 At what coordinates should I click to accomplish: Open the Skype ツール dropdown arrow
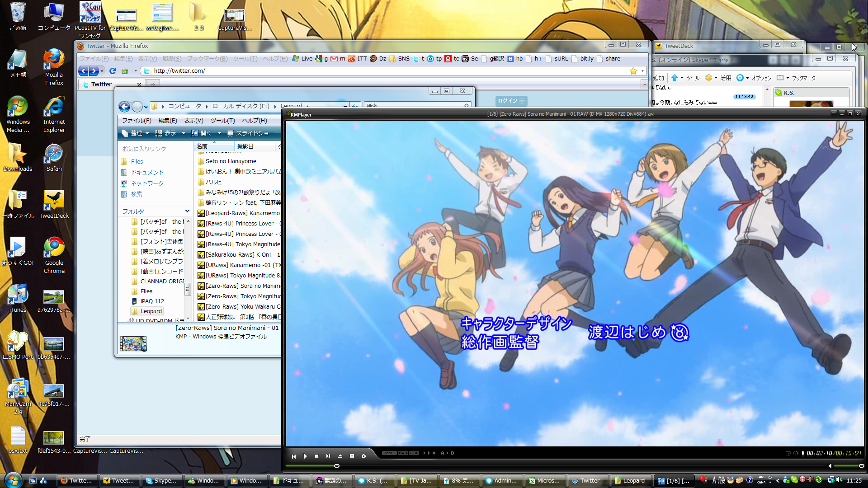pyautogui.click(x=682, y=78)
